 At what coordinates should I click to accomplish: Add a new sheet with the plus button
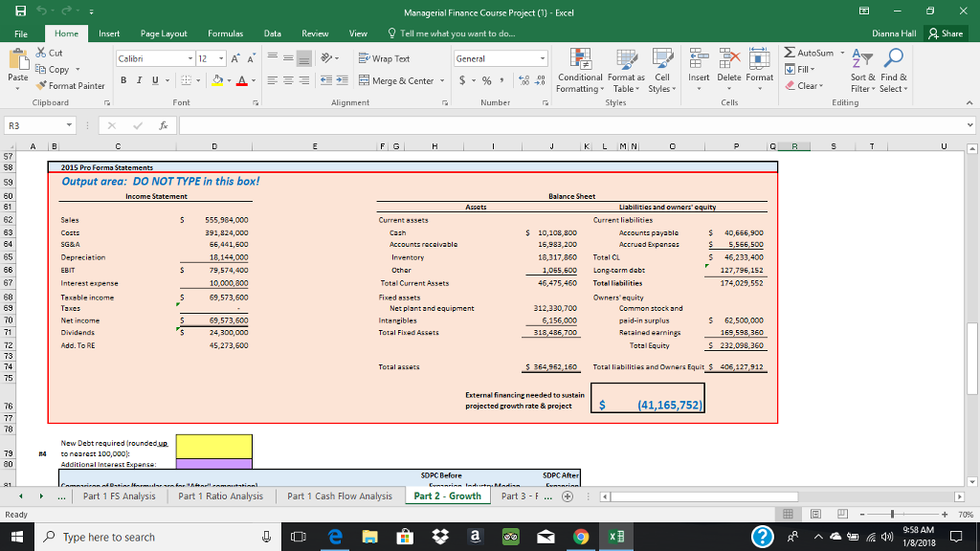[568, 496]
